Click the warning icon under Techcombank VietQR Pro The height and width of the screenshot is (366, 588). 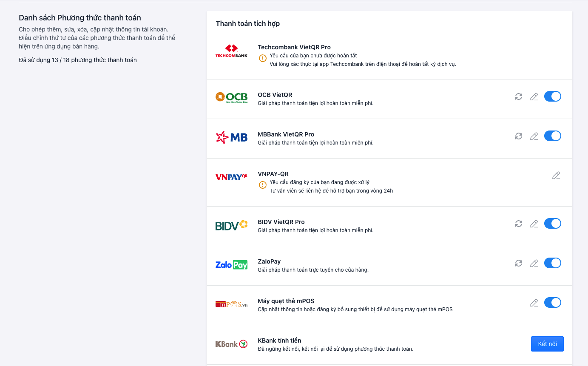263,58
